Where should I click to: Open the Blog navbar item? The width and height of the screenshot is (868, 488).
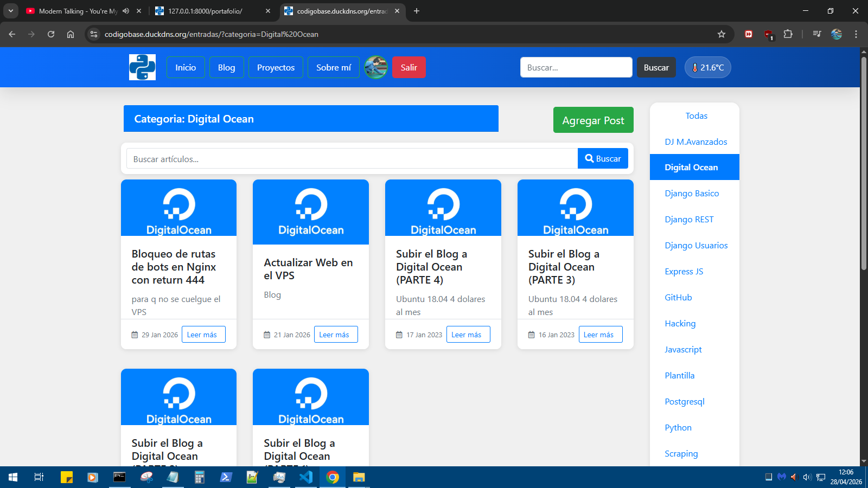(227, 67)
